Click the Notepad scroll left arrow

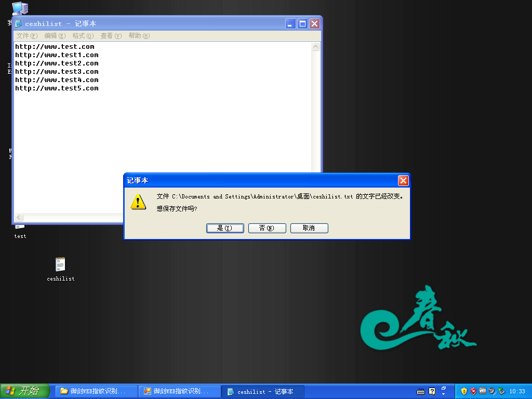(19, 218)
